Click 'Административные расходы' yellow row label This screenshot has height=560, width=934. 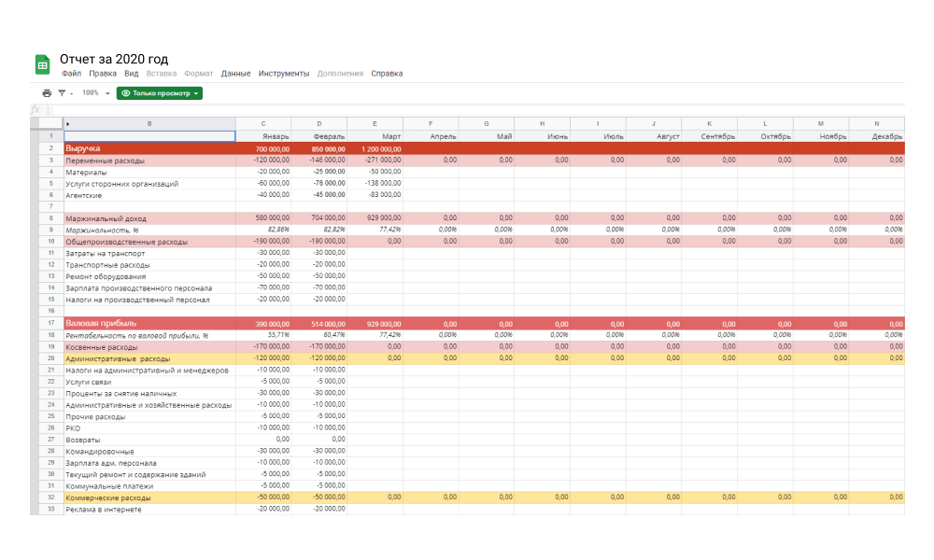coord(149,358)
